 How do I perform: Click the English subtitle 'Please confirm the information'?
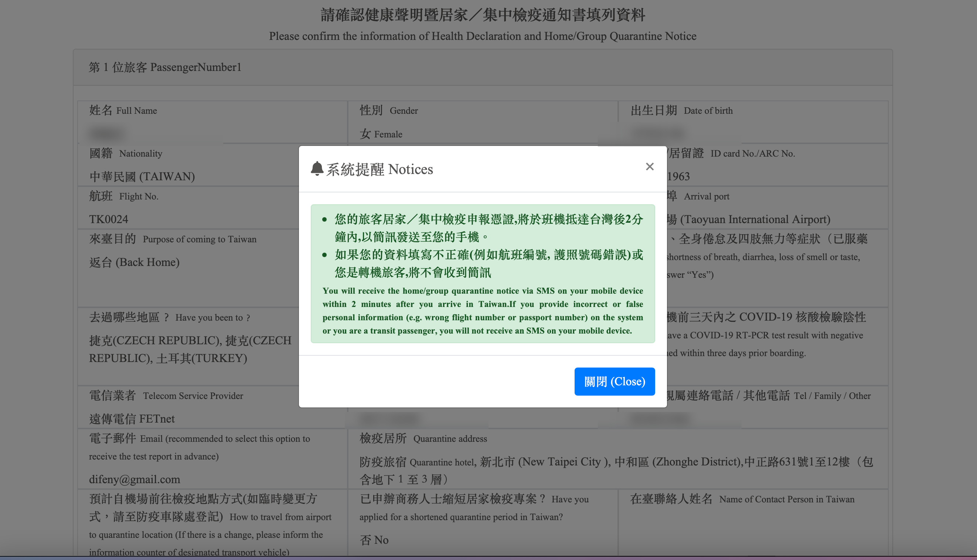tap(482, 36)
